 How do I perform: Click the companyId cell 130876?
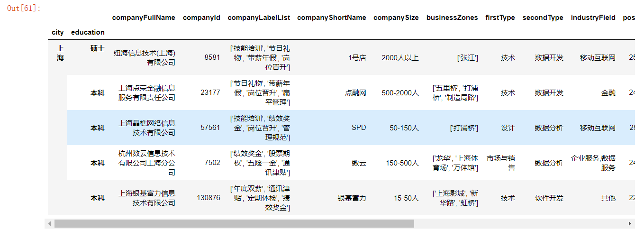[x=209, y=198]
